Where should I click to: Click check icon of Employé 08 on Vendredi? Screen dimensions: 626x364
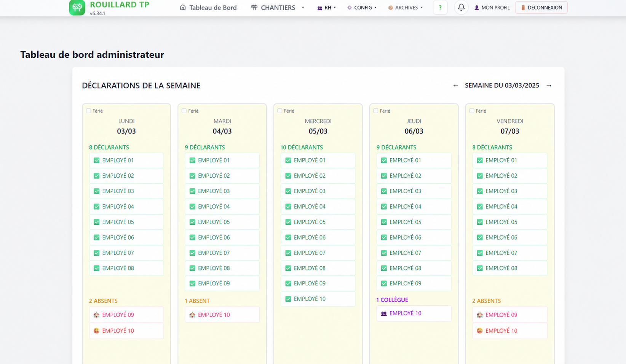click(480, 268)
